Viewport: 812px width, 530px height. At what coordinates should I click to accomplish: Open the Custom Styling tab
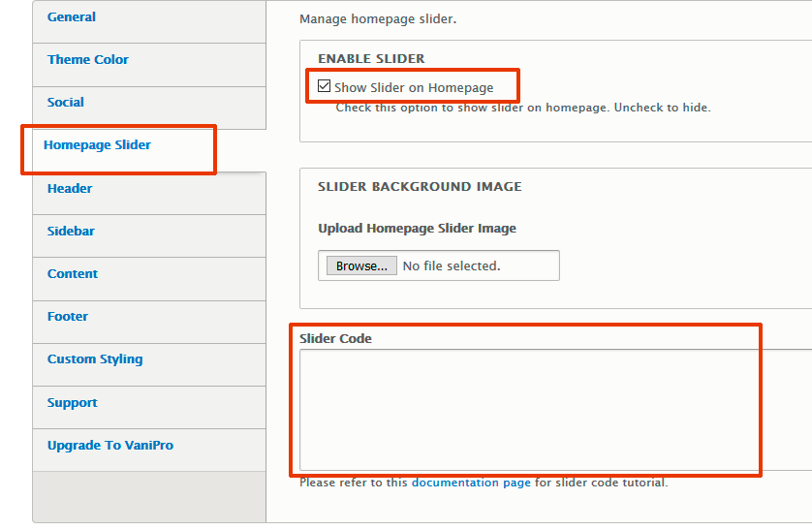pos(95,359)
